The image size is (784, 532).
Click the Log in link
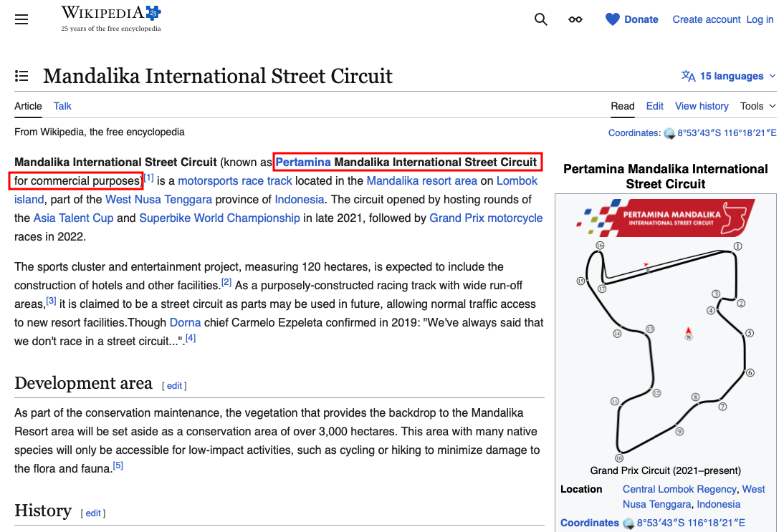[760, 19]
